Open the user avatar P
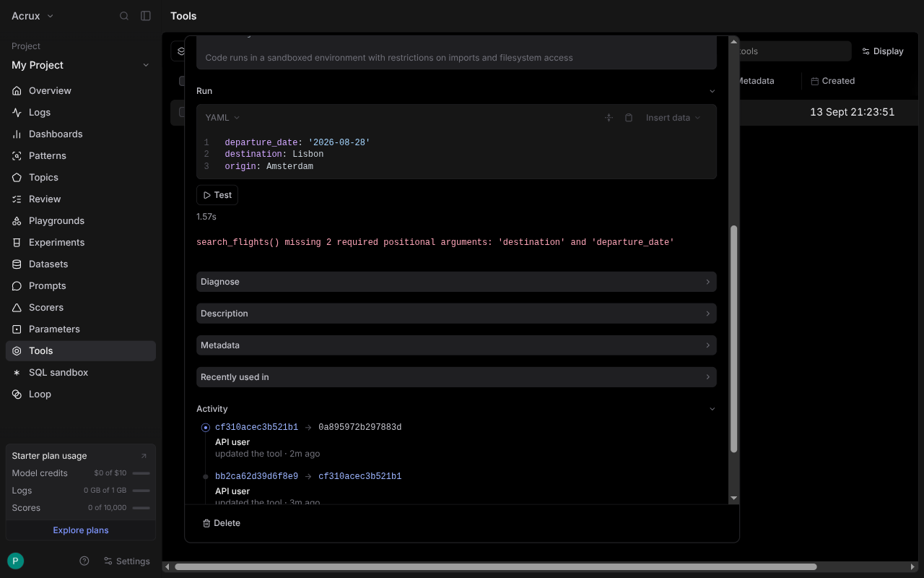This screenshot has height=578, width=924. click(x=15, y=561)
